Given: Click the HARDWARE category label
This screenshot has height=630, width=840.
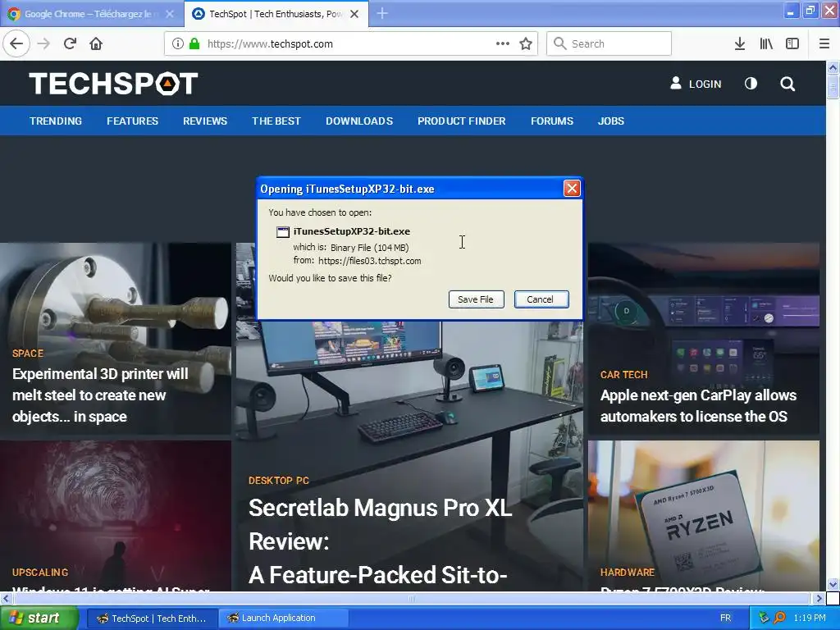Looking at the screenshot, I should click(628, 572).
